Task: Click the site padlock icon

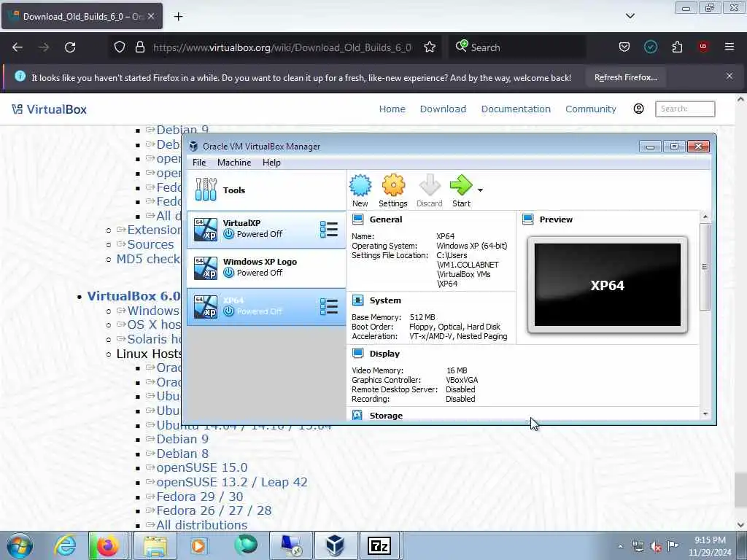Action: [139, 47]
